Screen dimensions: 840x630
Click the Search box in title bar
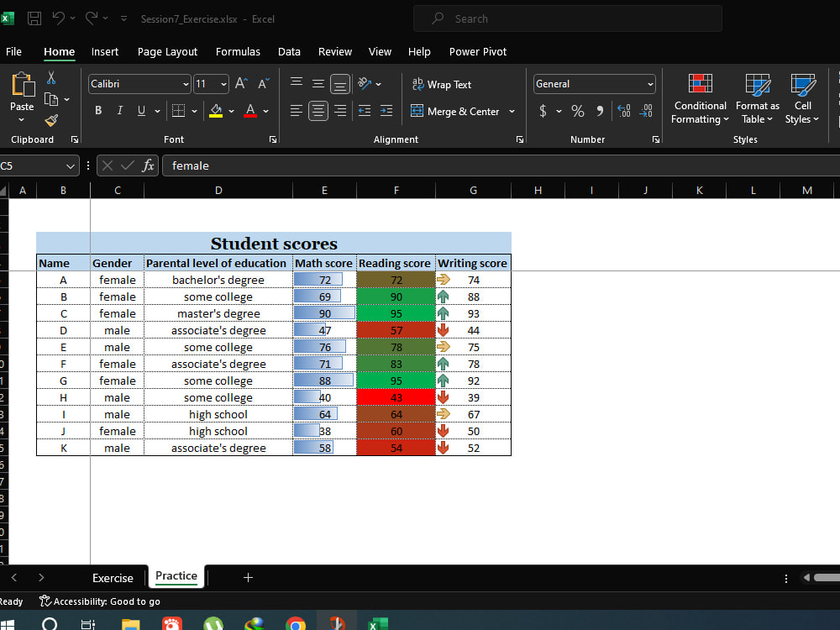pyautogui.click(x=567, y=18)
